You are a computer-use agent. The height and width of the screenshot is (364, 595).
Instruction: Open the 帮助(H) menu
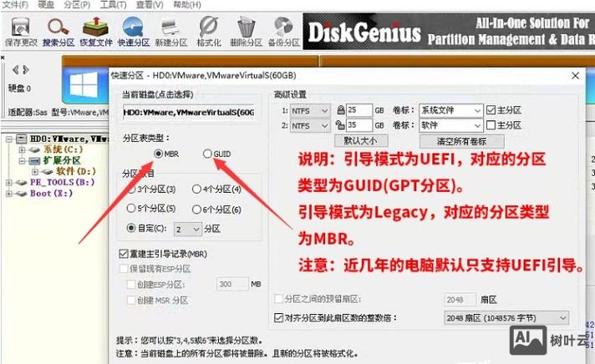pyautogui.click(x=187, y=4)
